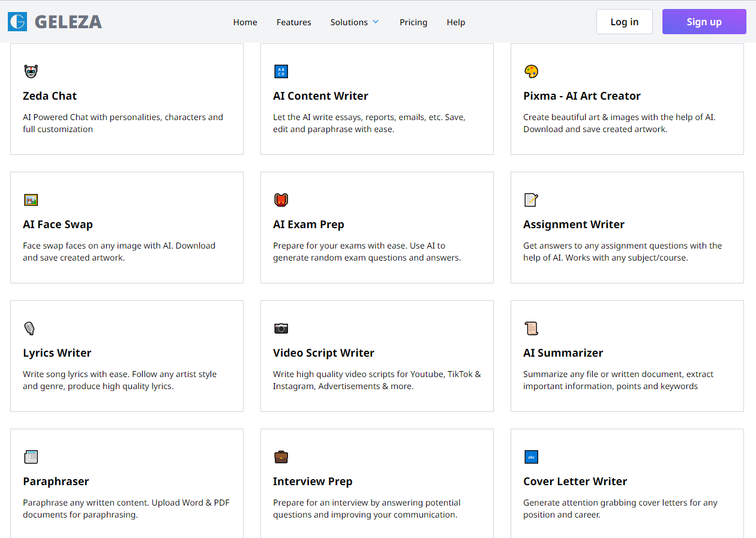
Task: Open the Interview Prep heading
Action: 313,482
